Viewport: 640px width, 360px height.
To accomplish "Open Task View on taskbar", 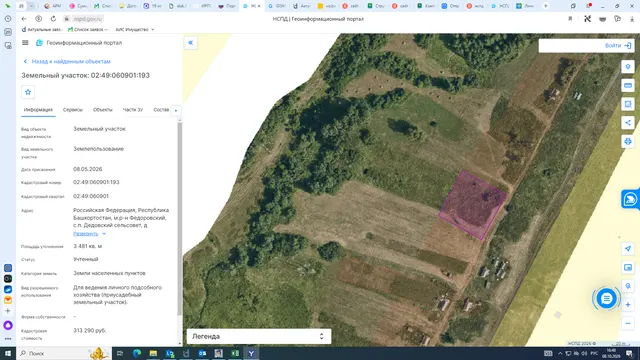I will [x=120, y=353].
